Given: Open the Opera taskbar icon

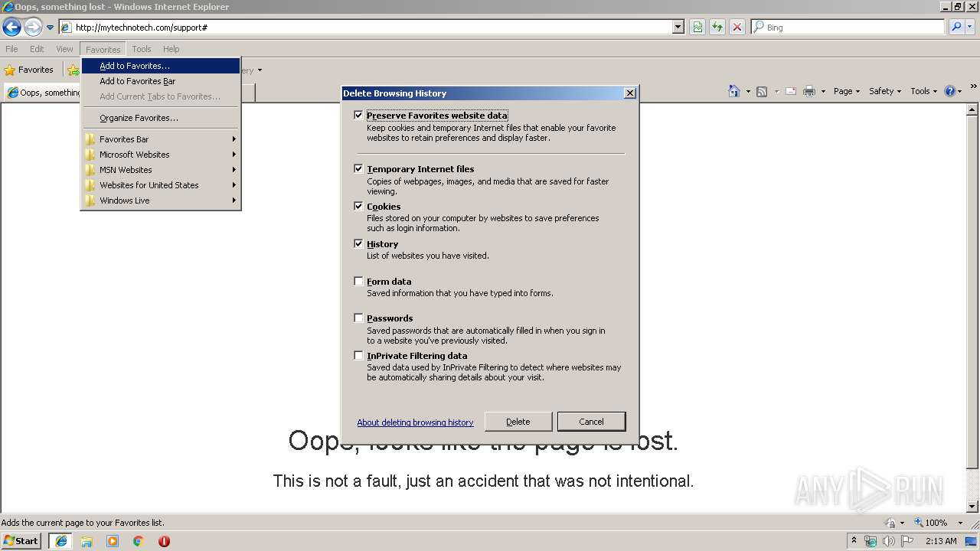Looking at the screenshot, I should point(164,541).
